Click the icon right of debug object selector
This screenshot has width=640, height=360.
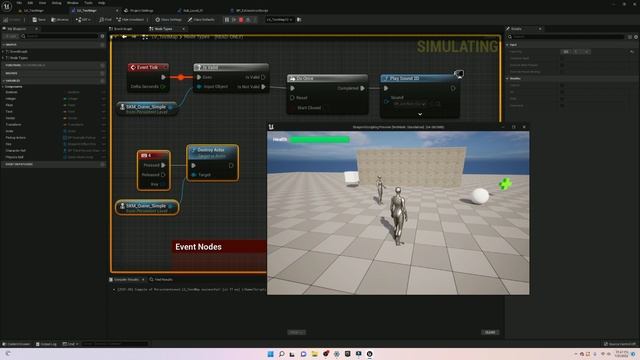point(299,20)
